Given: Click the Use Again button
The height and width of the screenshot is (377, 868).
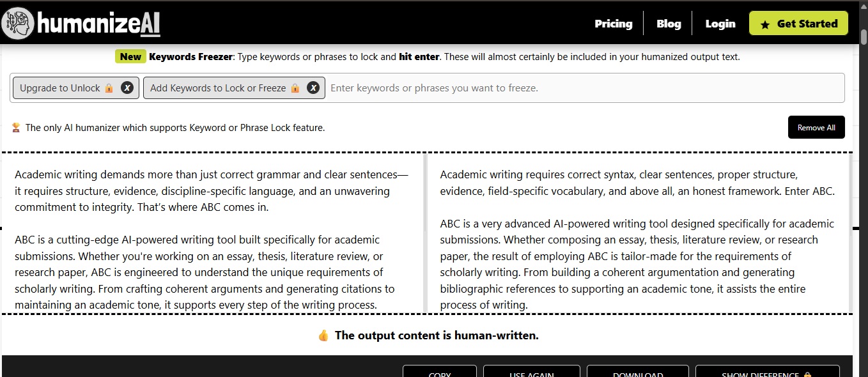Looking at the screenshot, I should click(x=532, y=371).
